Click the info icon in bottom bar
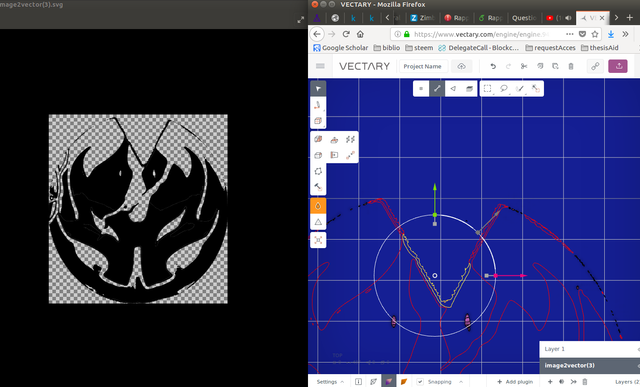The height and width of the screenshot is (387, 640). [x=358, y=382]
